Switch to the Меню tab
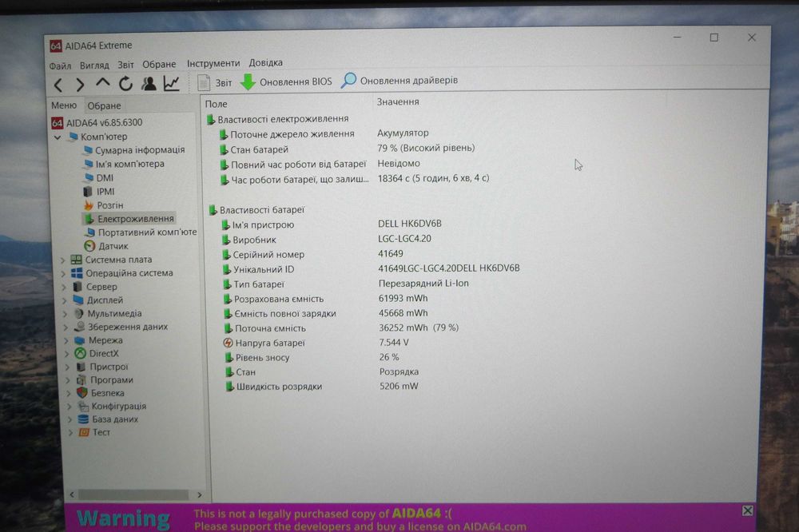799x532 pixels. tap(64, 105)
